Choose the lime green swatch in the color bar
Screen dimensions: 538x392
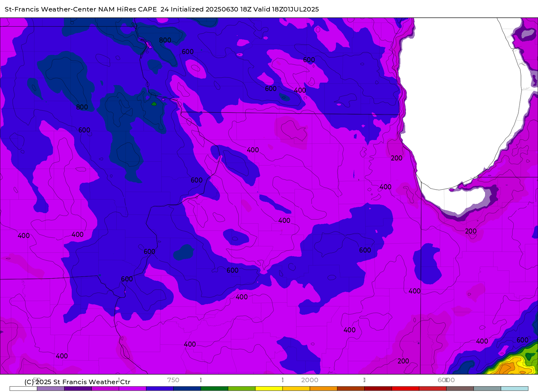[242, 389]
